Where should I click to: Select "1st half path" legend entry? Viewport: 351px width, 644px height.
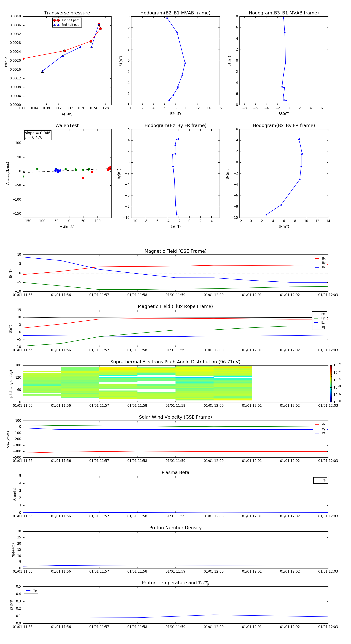(67, 20)
